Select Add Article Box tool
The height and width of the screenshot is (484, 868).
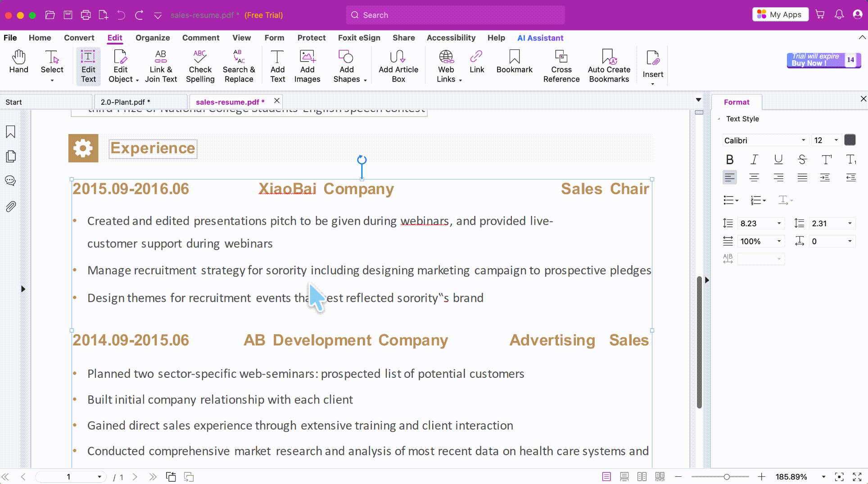tap(398, 66)
